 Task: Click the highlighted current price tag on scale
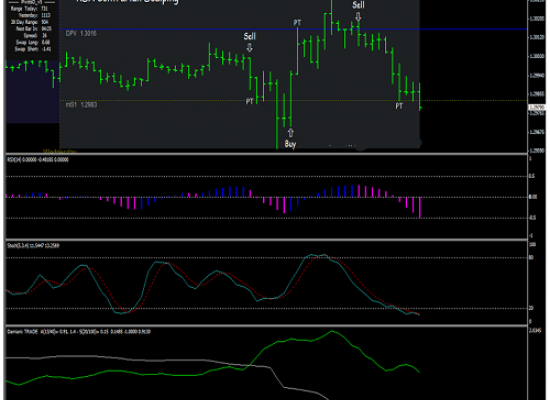pos(537,107)
